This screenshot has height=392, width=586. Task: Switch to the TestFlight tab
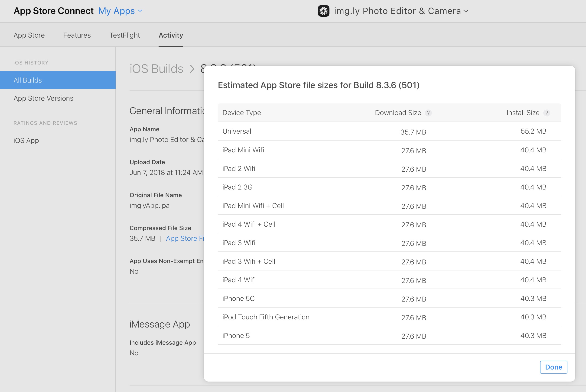point(125,35)
